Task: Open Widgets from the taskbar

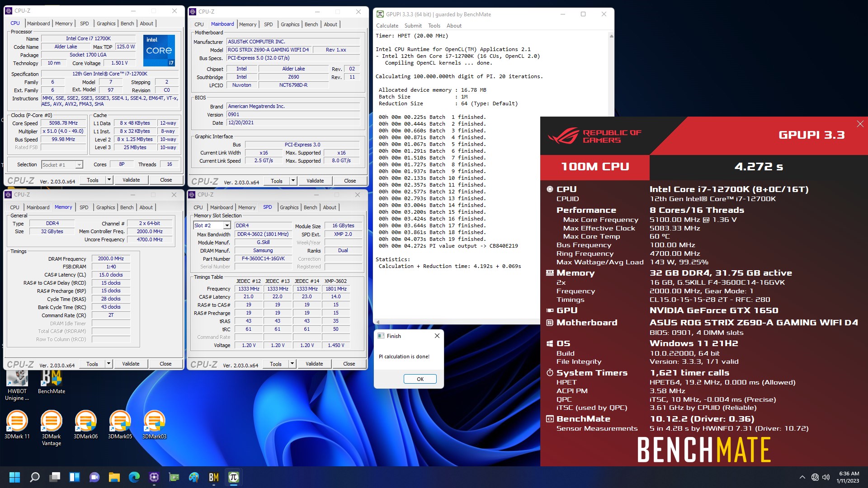Action: coord(75,477)
